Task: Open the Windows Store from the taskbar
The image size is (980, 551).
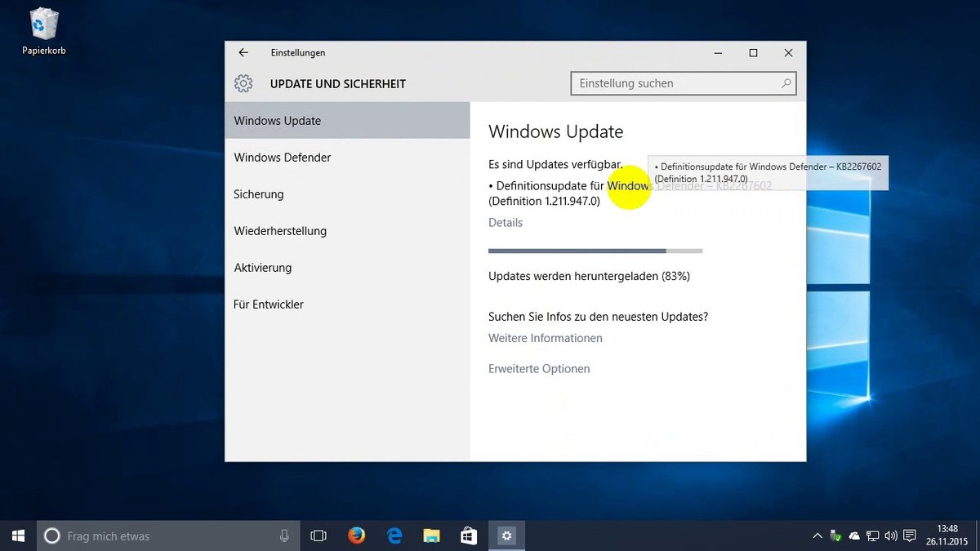Action: [468, 535]
